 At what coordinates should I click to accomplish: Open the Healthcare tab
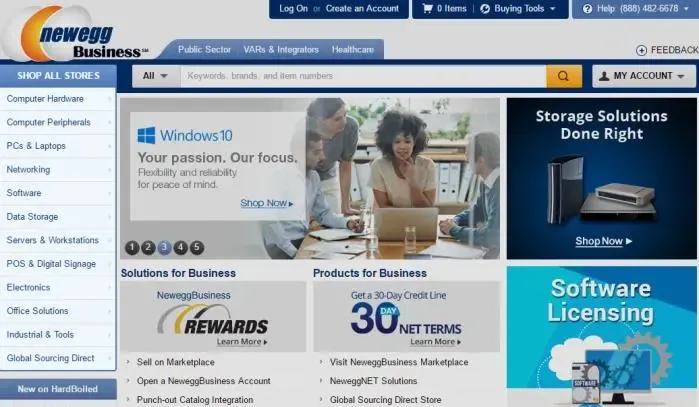click(353, 49)
